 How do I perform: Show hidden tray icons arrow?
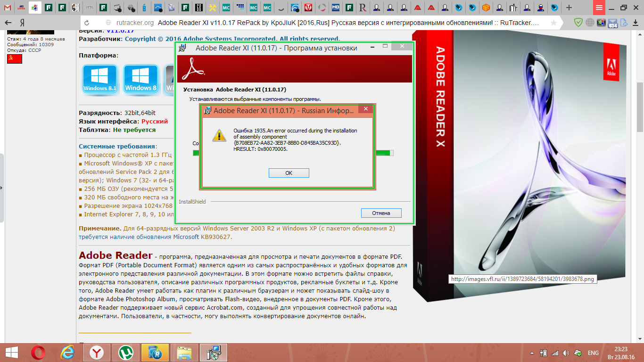(x=532, y=353)
